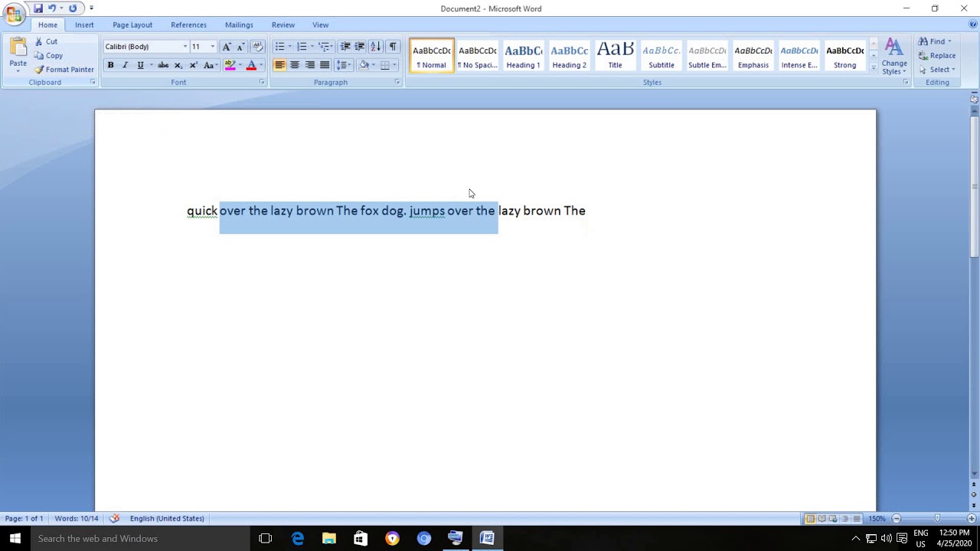This screenshot has height=551, width=980.
Task: Open the line spacing dropdown
Action: 344,65
